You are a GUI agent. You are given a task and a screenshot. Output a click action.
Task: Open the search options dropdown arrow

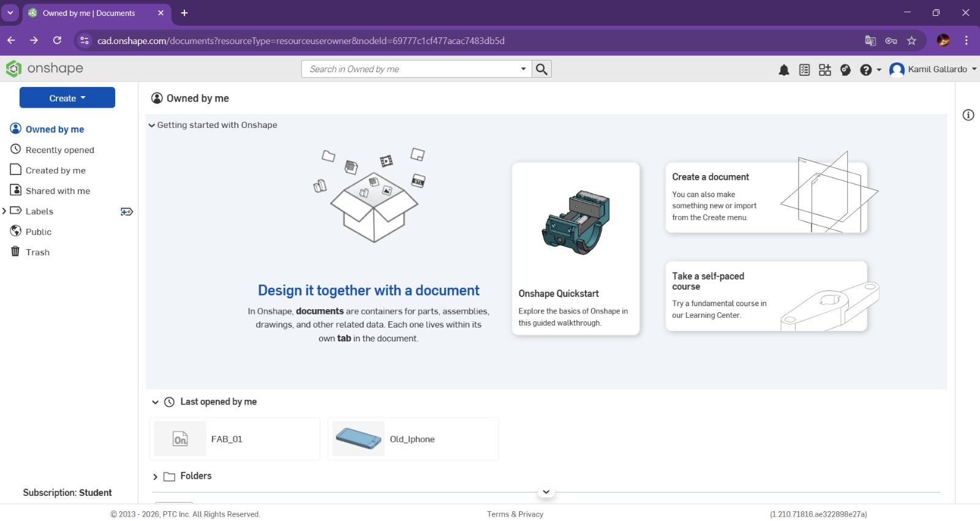pyautogui.click(x=523, y=69)
